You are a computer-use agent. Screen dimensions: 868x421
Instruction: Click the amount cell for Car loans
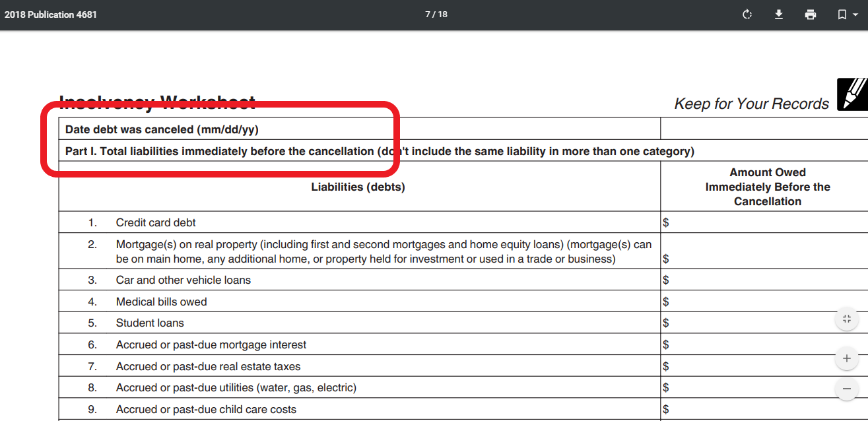(764, 280)
